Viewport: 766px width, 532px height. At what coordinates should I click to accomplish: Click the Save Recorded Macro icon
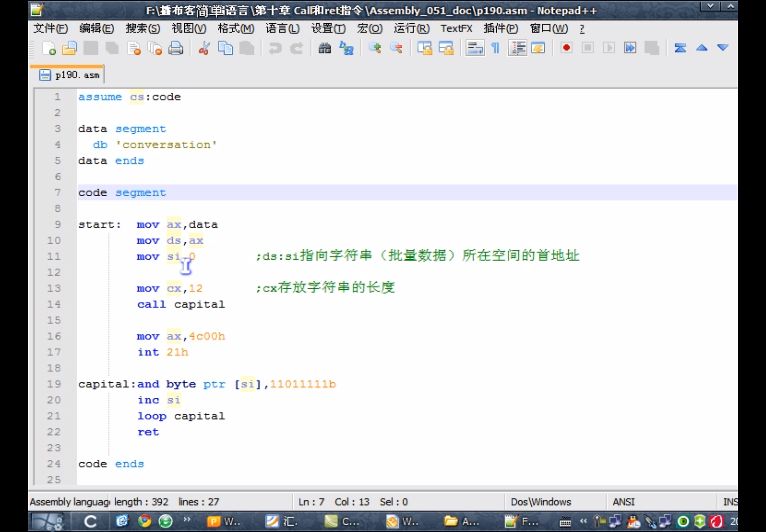point(652,48)
